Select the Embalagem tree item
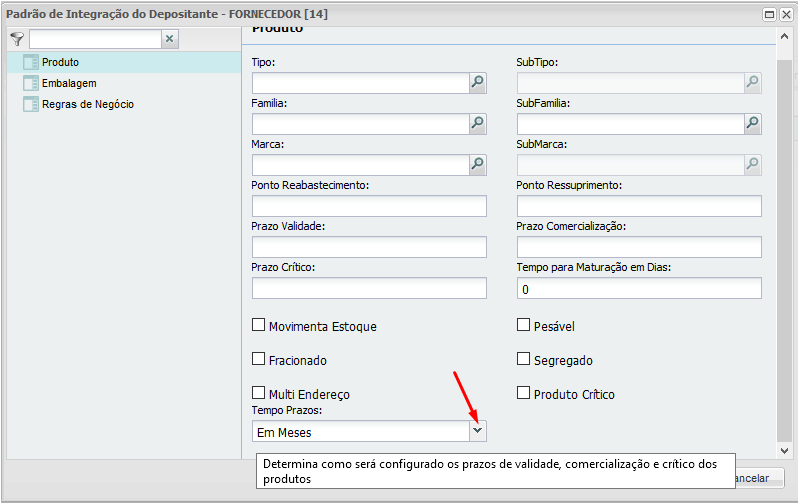The height and width of the screenshot is (504, 800). click(69, 83)
